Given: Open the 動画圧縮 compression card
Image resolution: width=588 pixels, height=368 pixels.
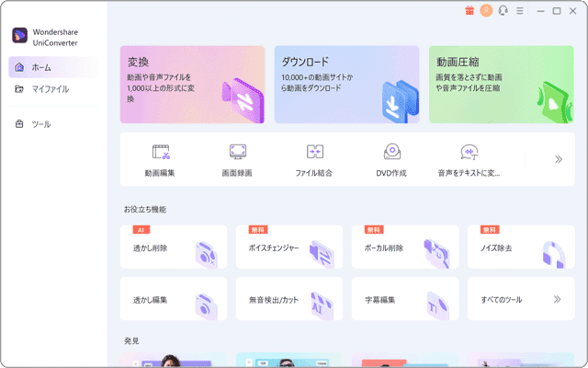Looking at the screenshot, I should 501,85.
